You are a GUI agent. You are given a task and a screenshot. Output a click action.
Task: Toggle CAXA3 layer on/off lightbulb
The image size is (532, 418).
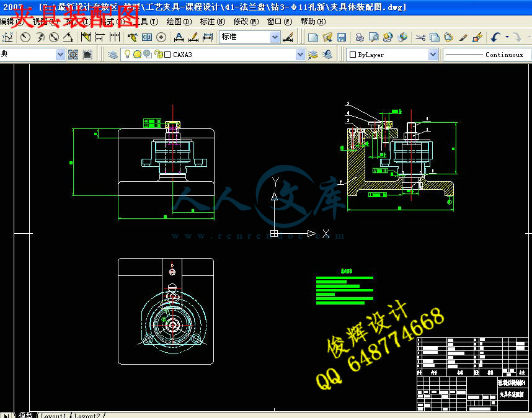click(x=127, y=55)
